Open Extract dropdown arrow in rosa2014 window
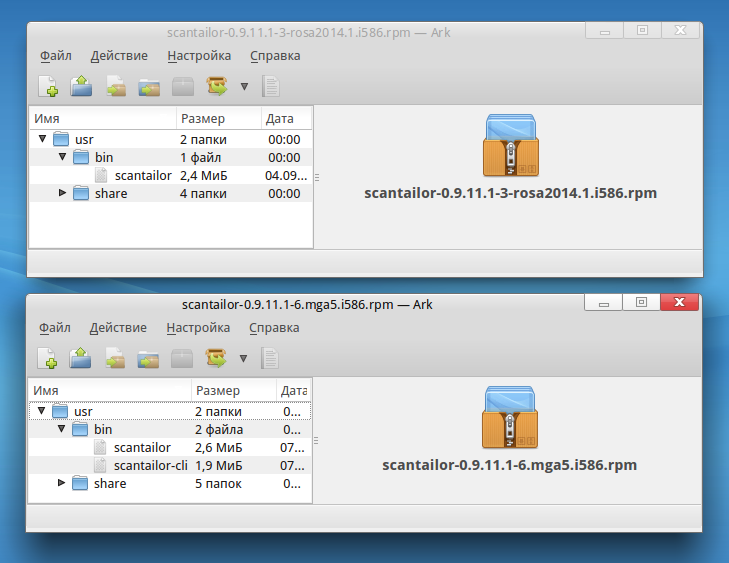 point(245,86)
